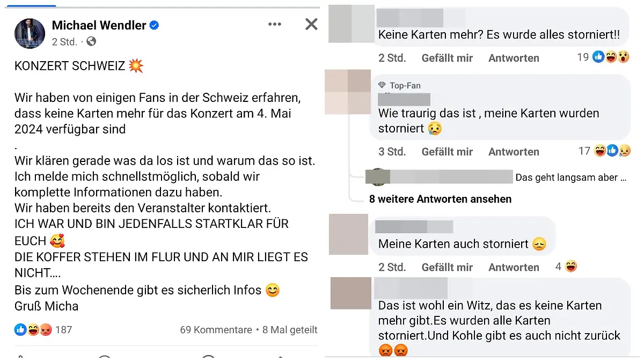Open the post's reaction emojis list
Screen dimensions: 644x362
click(x=33, y=330)
